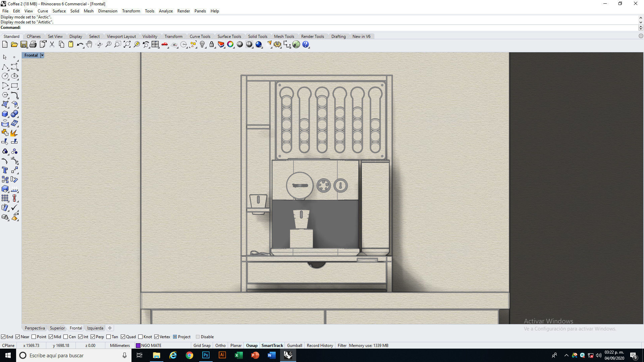Select the Polyline tool in sidebar

pyautogui.click(x=5, y=67)
